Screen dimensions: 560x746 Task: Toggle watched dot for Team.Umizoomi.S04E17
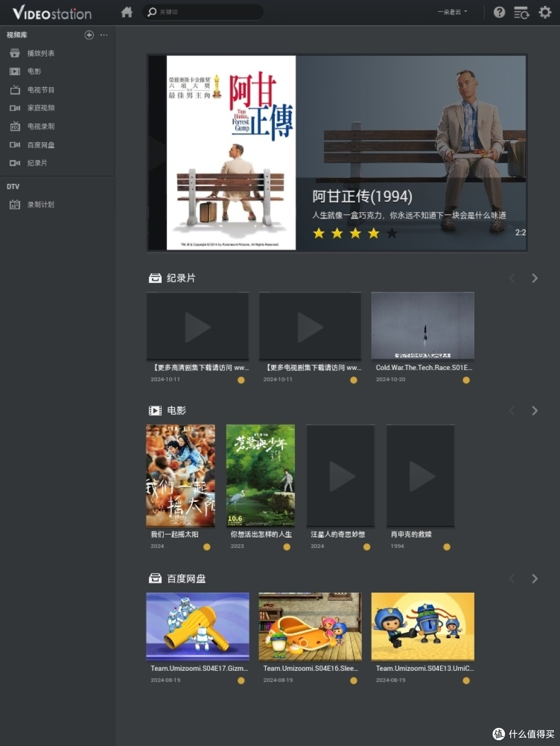(x=241, y=681)
